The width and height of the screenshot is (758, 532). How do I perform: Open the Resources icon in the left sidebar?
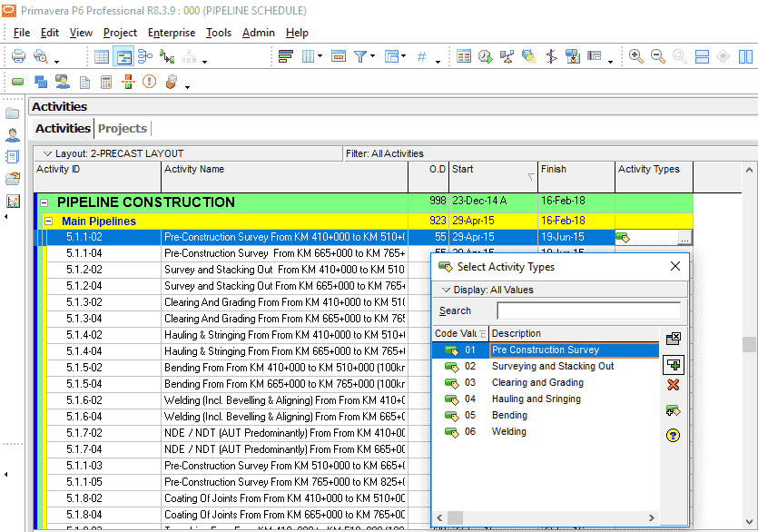coord(13,135)
